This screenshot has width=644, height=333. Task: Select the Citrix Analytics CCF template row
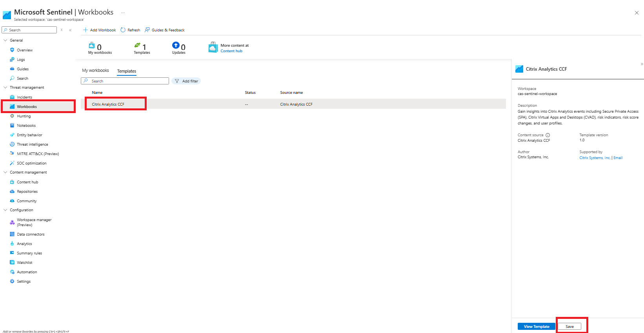(293, 104)
